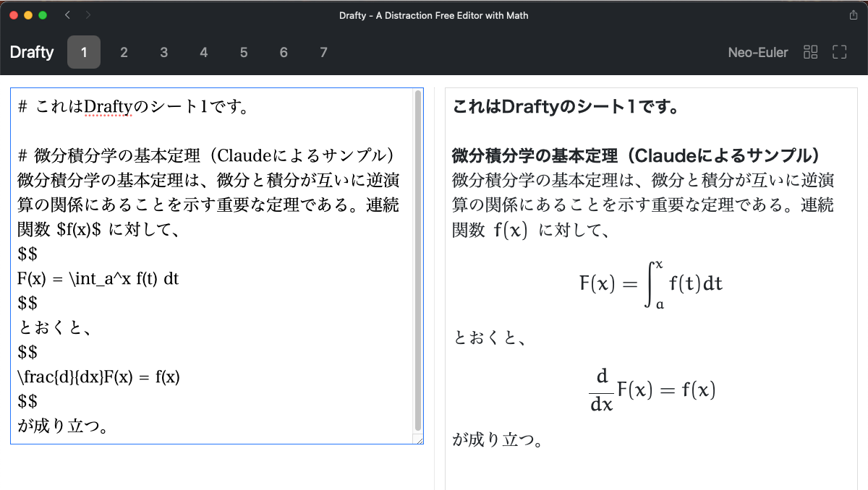Switch to sheet 4 tab
868x490 pixels.
tap(204, 52)
